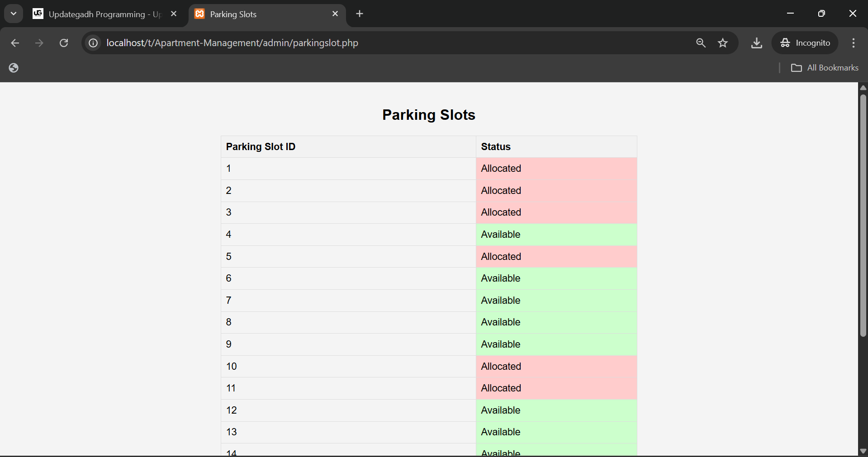Click the scrollbar down arrow

(x=863, y=451)
